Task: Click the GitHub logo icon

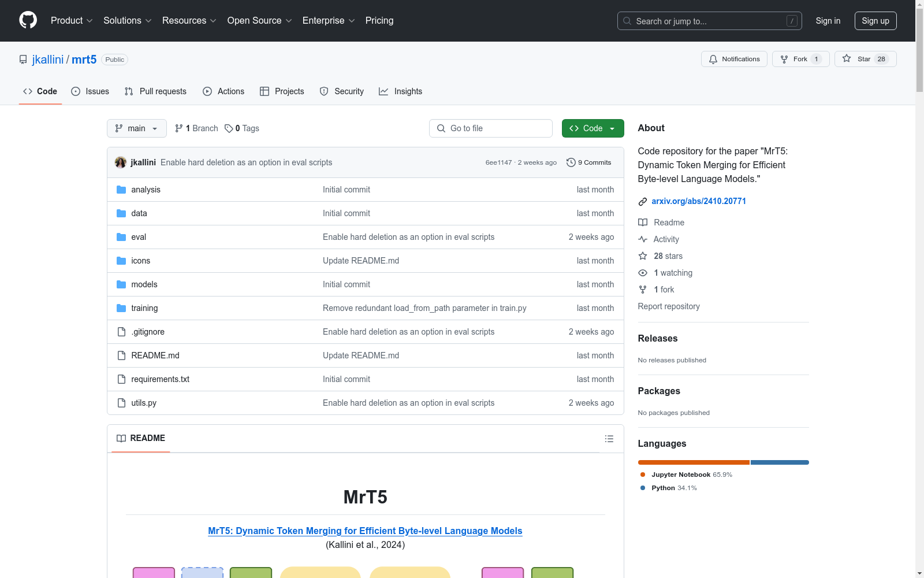Action: [28, 20]
